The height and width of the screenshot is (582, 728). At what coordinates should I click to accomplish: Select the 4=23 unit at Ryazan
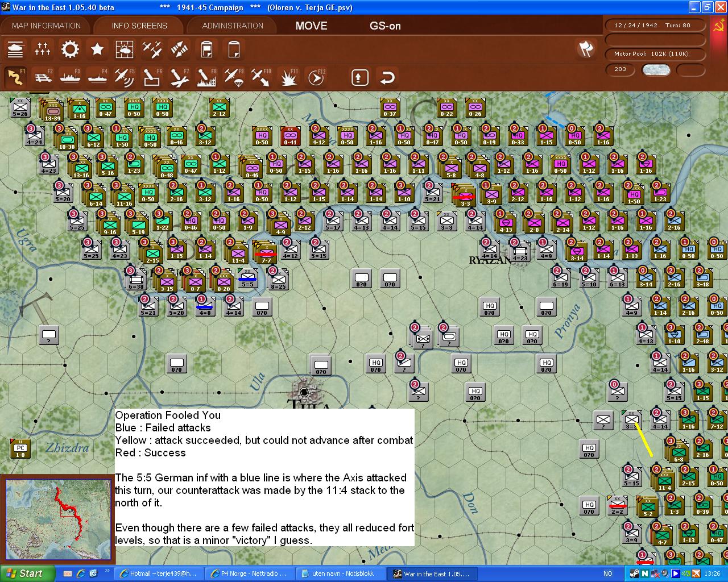tap(520, 251)
